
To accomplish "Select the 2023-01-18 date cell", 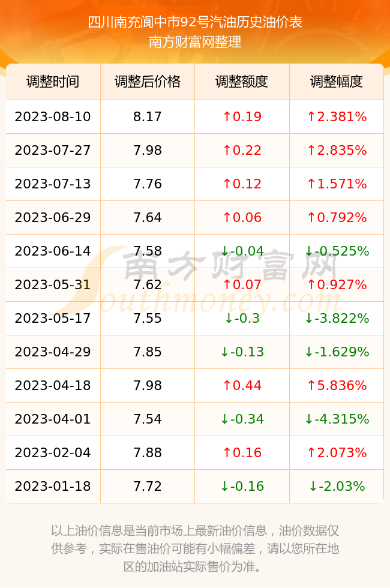I will pos(53,487).
